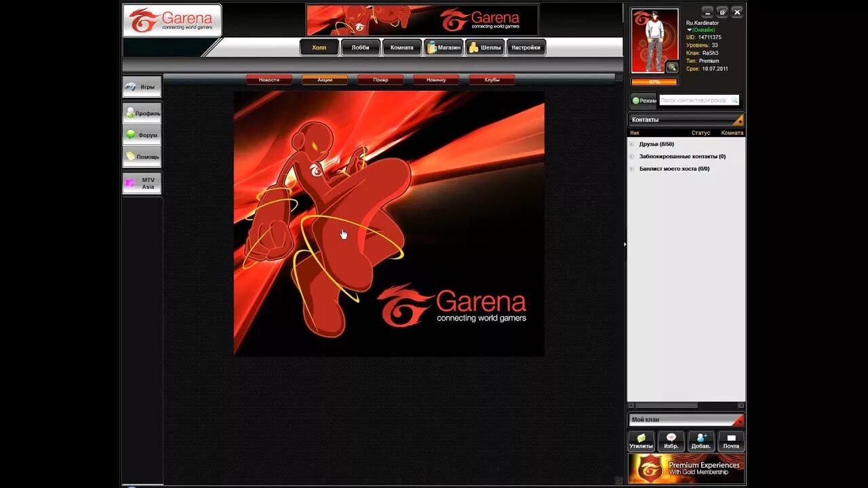Viewport: 868px width, 488px height.
Task: Open the Профиль profile page
Action: (142, 113)
